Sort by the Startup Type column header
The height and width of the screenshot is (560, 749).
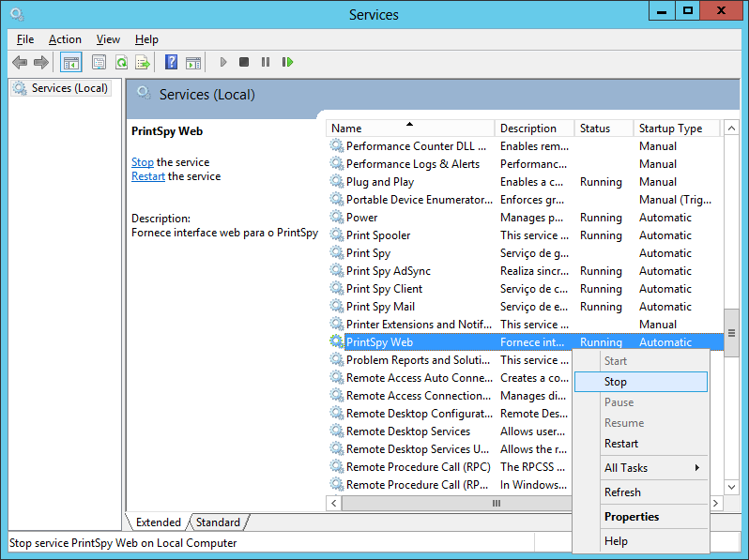point(677,129)
